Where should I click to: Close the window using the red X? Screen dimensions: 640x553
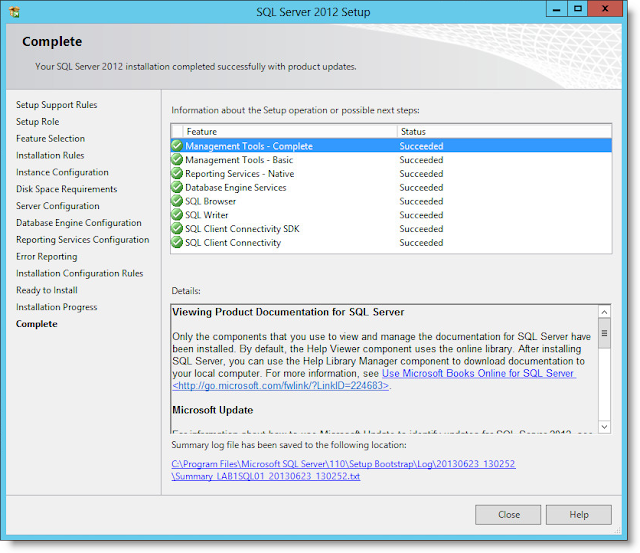point(605,9)
